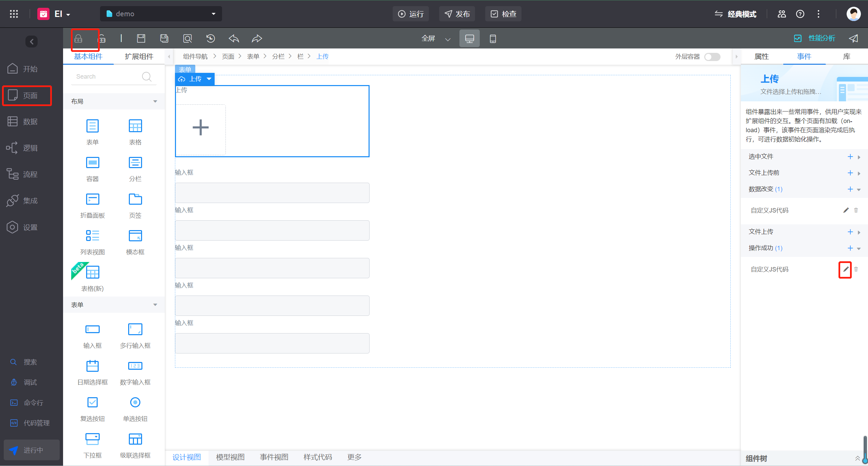The width and height of the screenshot is (868, 466).
Task: Switch to the 属性 tab
Action: pyautogui.click(x=762, y=57)
